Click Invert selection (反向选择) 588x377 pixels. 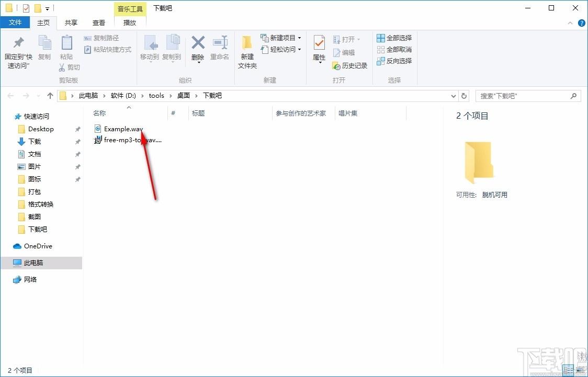[394, 61]
